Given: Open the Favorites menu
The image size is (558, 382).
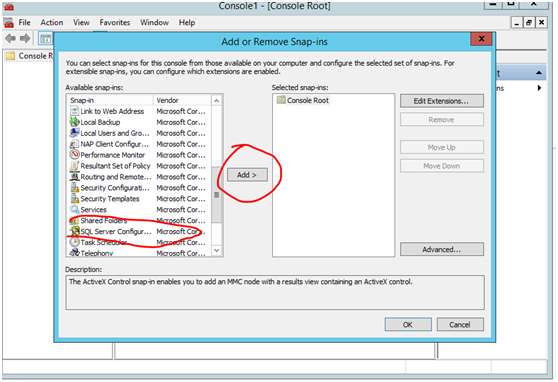Looking at the screenshot, I should (x=115, y=22).
